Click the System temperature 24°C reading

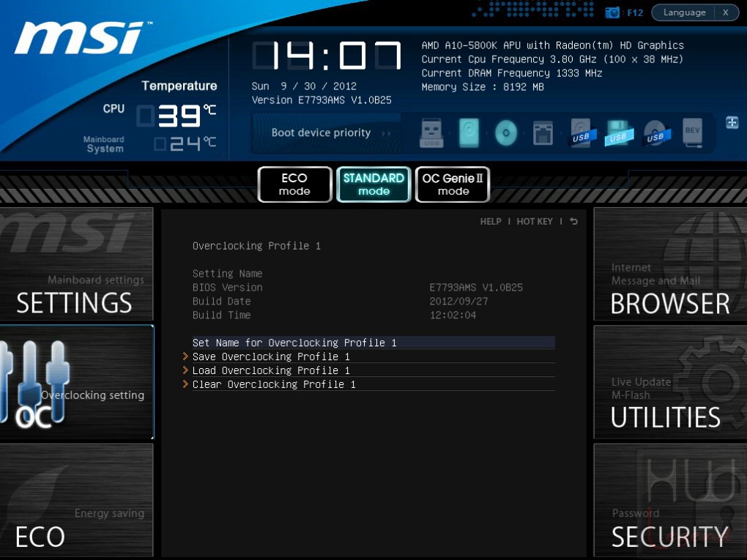pyautogui.click(x=185, y=143)
